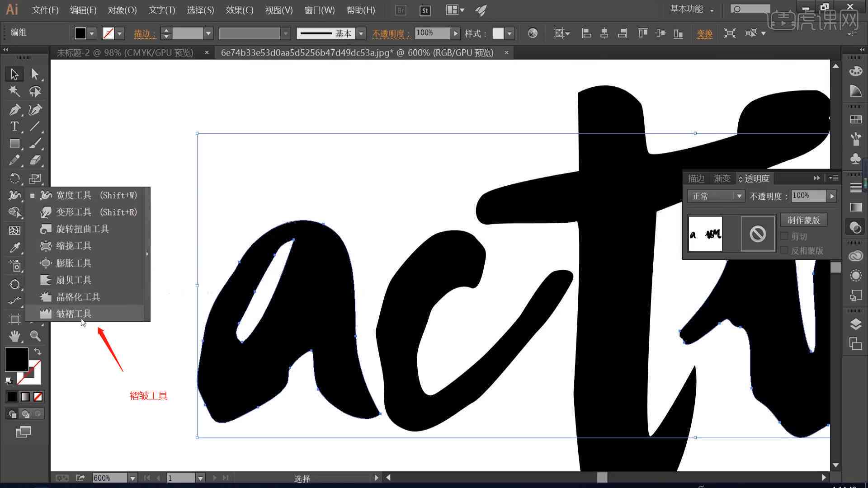Select the 旋转扭曲工具 (Twirl tool)
This screenshot has height=488, width=868.
click(x=82, y=228)
